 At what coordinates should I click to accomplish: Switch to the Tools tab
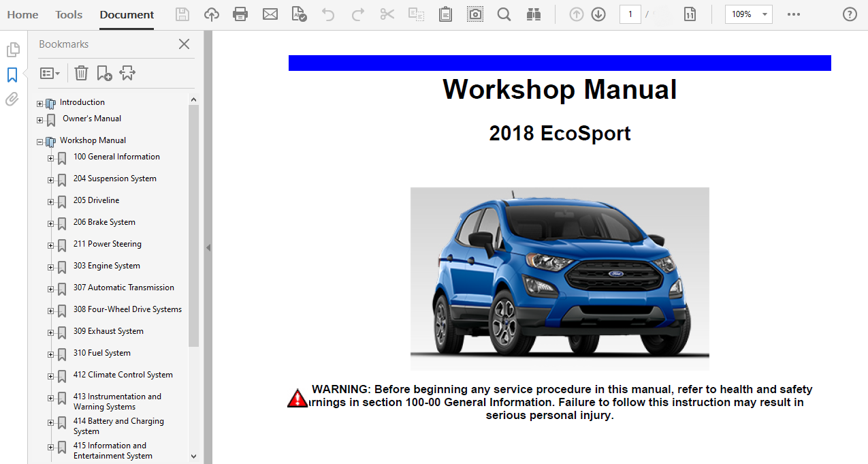click(x=69, y=14)
